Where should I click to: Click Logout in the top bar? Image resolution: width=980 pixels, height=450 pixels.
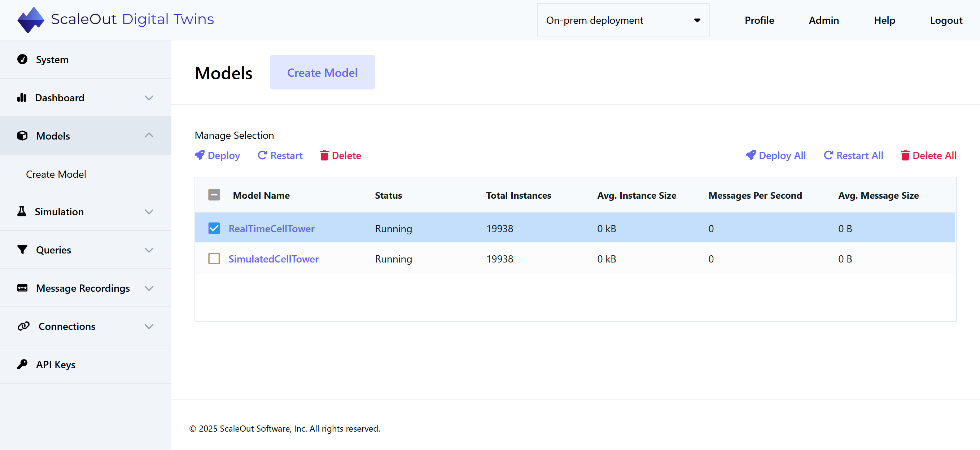click(946, 20)
